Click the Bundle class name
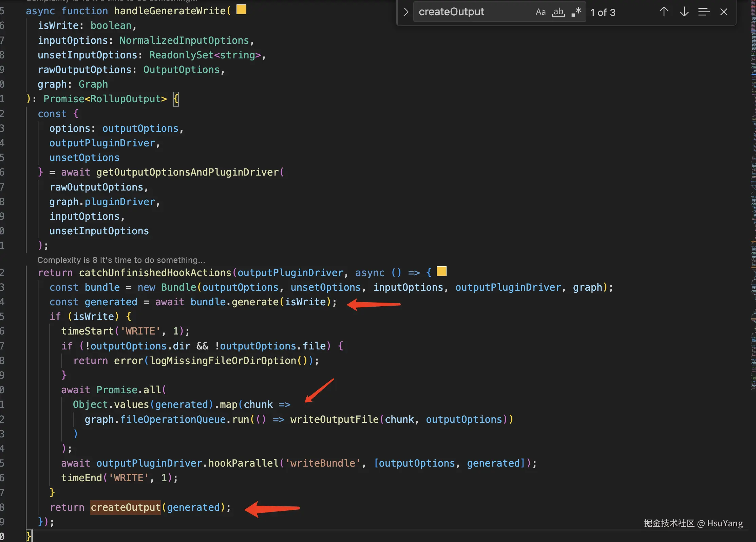The image size is (756, 542). [x=178, y=287]
